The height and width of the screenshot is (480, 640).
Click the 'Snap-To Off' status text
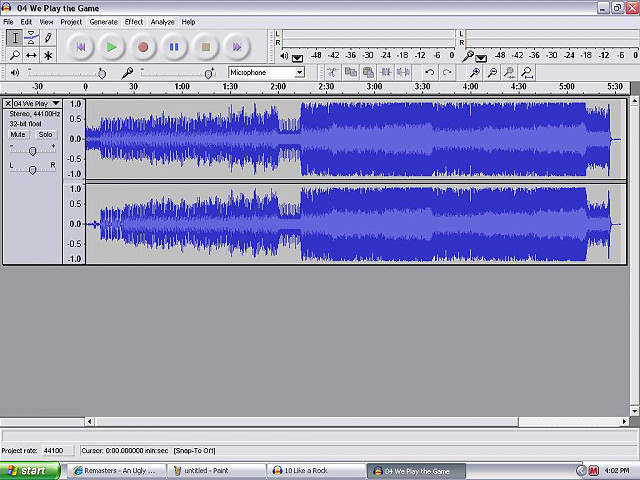[x=195, y=451]
